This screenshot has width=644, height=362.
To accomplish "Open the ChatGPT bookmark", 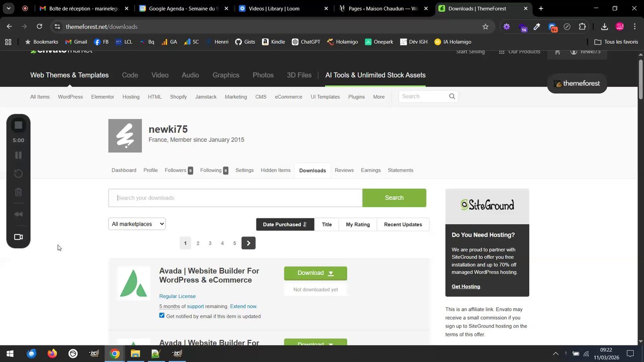I will pos(306,42).
